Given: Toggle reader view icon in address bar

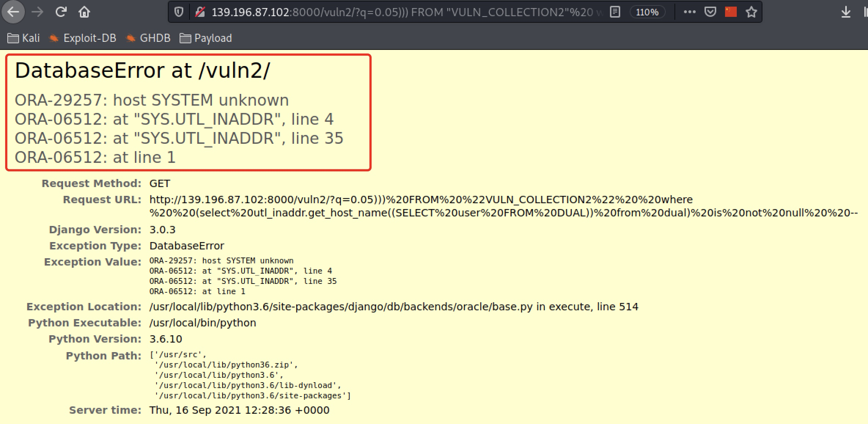Looking at the screenshot, I should (615, 12).
